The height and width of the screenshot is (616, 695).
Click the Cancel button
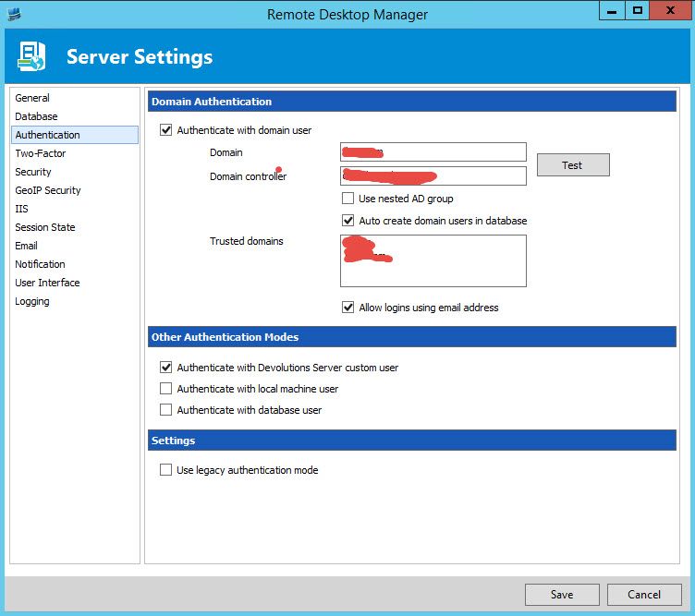coord(644,595)
